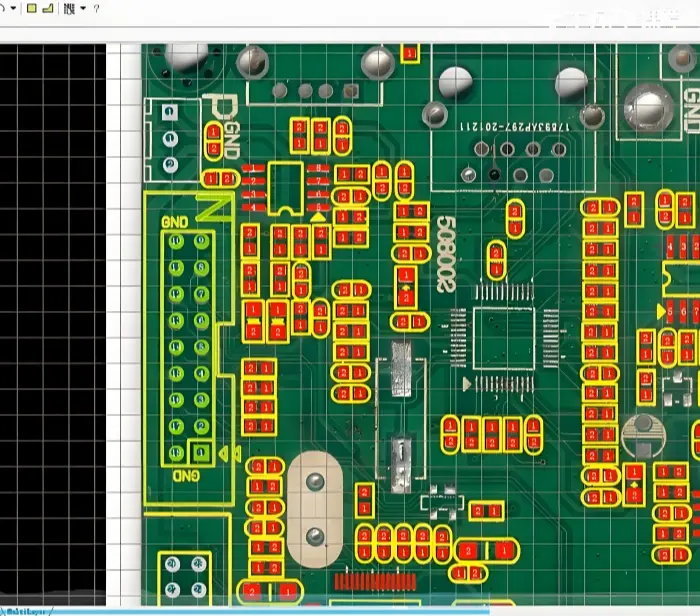Expand the dropdown arrow beside grid icon

click(82, 8)
